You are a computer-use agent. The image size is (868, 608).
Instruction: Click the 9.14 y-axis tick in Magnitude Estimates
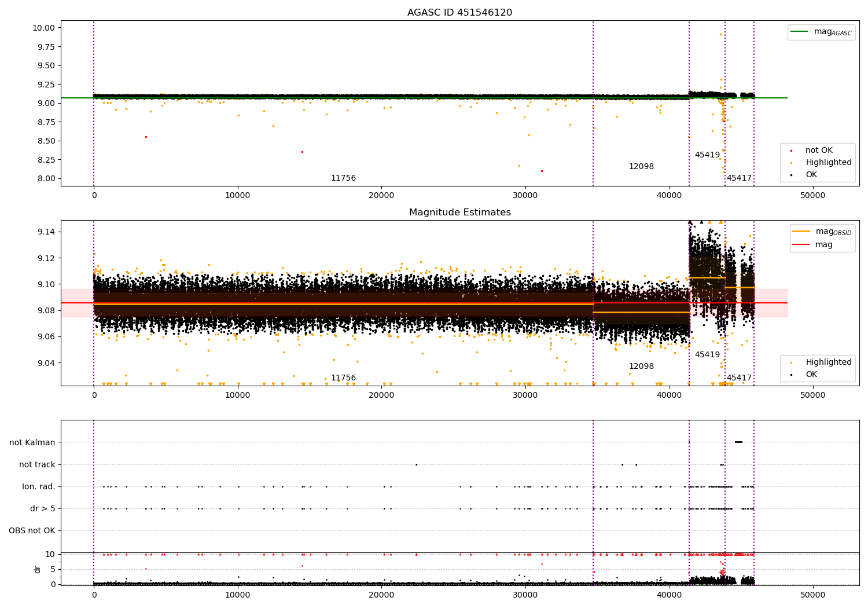coord(47,232)
